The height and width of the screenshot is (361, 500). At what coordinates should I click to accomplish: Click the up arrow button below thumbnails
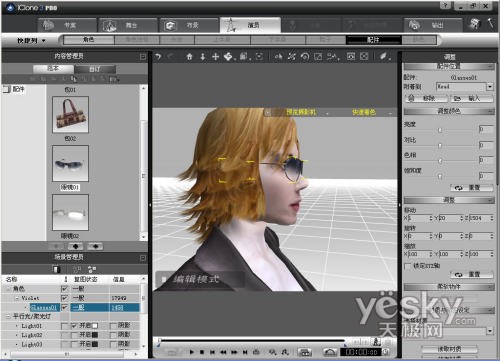click(76, 246)
